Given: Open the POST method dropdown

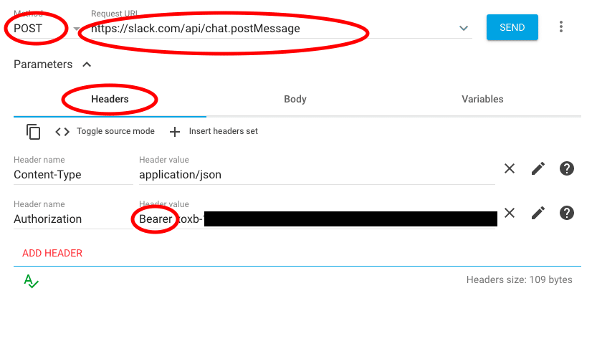Looking at the screenshot, I should 76,29.
